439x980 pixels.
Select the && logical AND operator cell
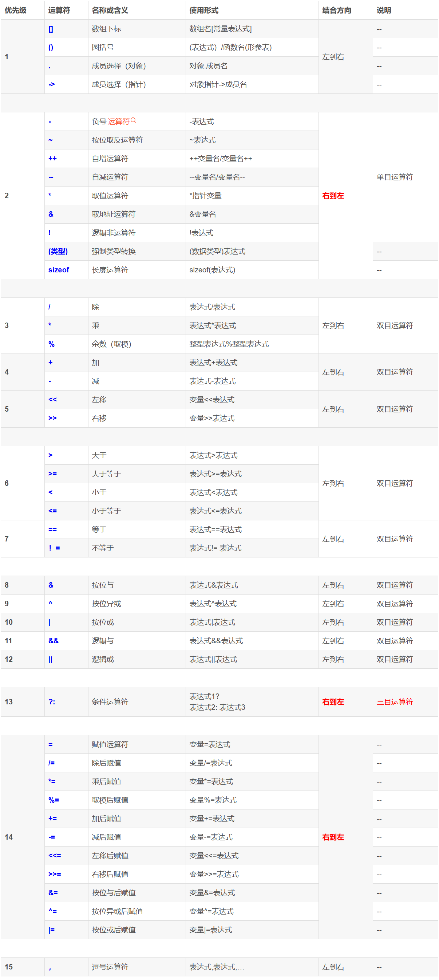click(x=66, y=641)
